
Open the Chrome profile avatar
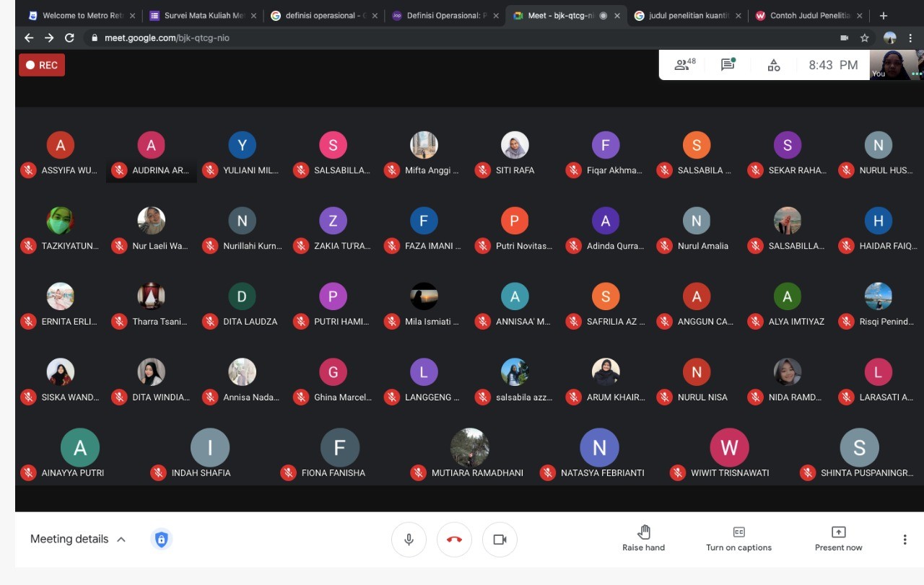[x=890, y=38]
